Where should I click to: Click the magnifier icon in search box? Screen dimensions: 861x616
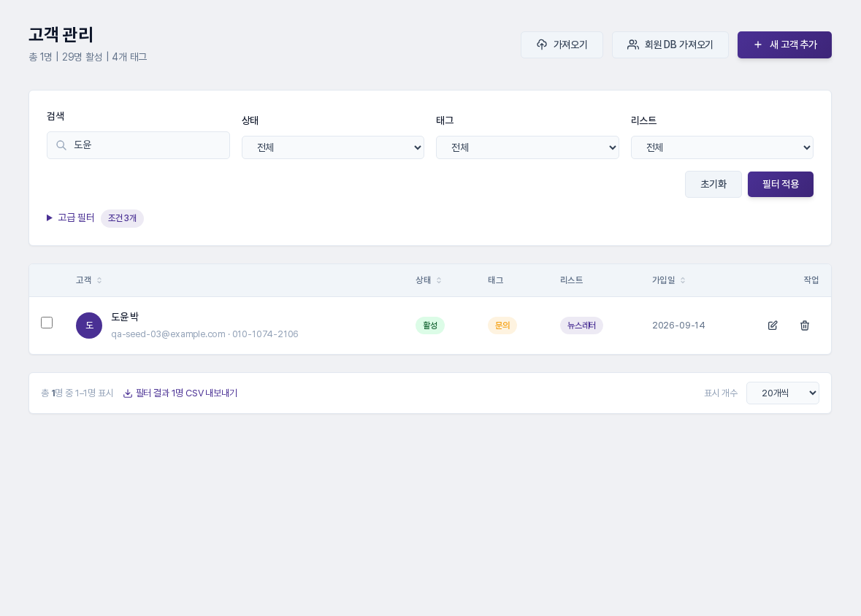(61, 145)
